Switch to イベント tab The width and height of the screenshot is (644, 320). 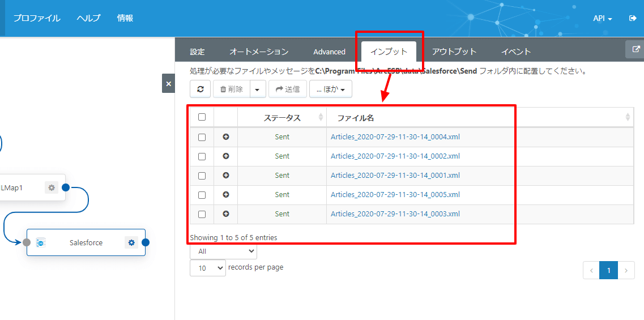click(516, 52)
